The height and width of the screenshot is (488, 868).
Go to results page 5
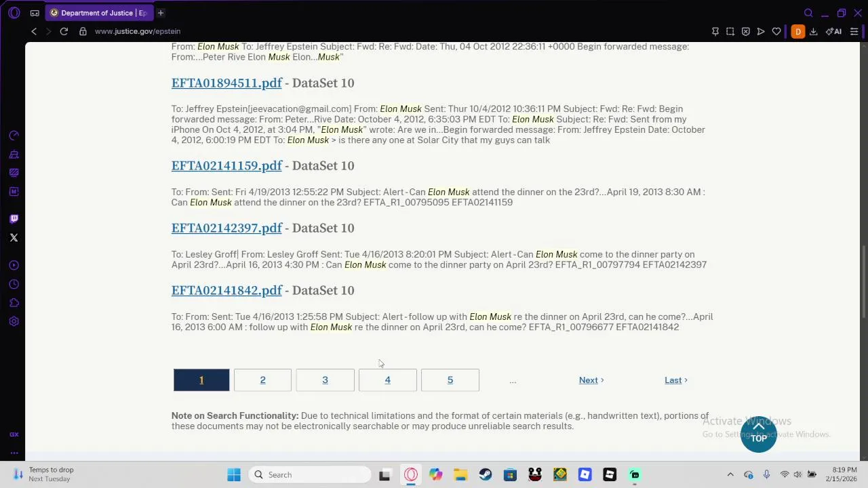450,380
